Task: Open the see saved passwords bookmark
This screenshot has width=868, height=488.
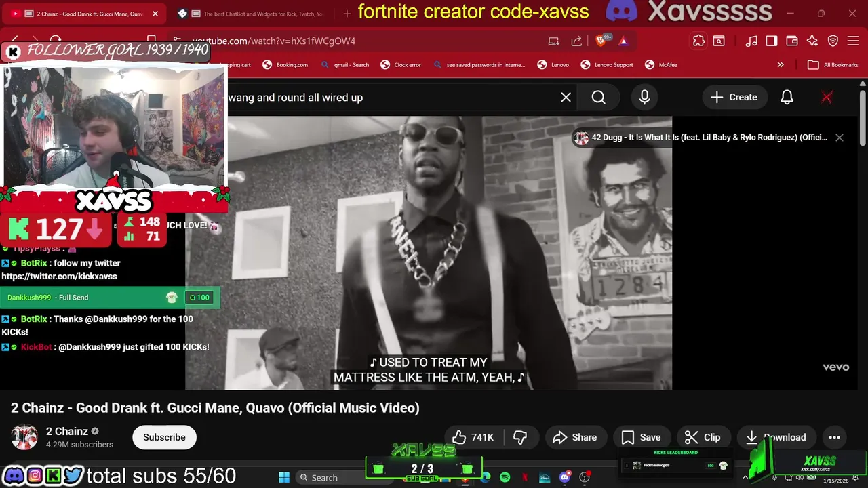Action: (479, 65)
